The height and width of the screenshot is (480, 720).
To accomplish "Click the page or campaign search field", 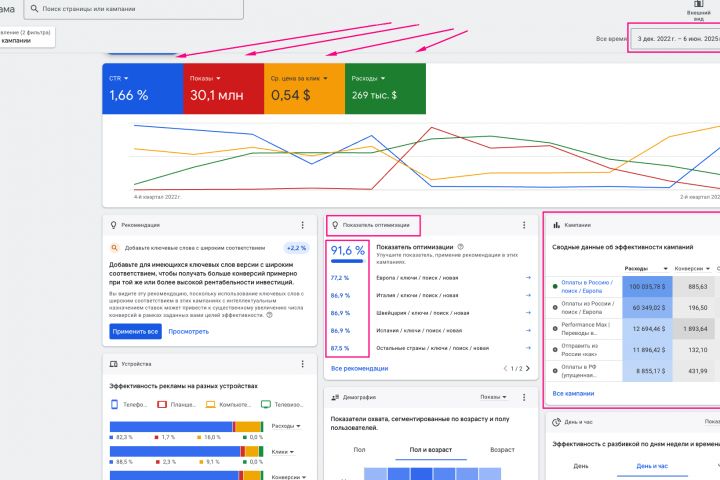I will pos(134,9).
